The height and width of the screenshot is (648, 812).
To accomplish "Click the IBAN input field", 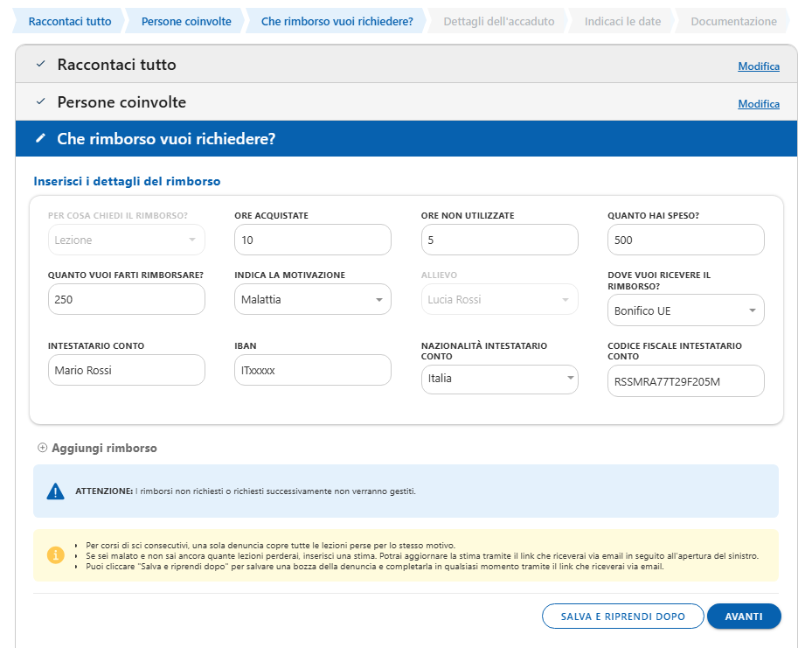I will tap(312, 370).
